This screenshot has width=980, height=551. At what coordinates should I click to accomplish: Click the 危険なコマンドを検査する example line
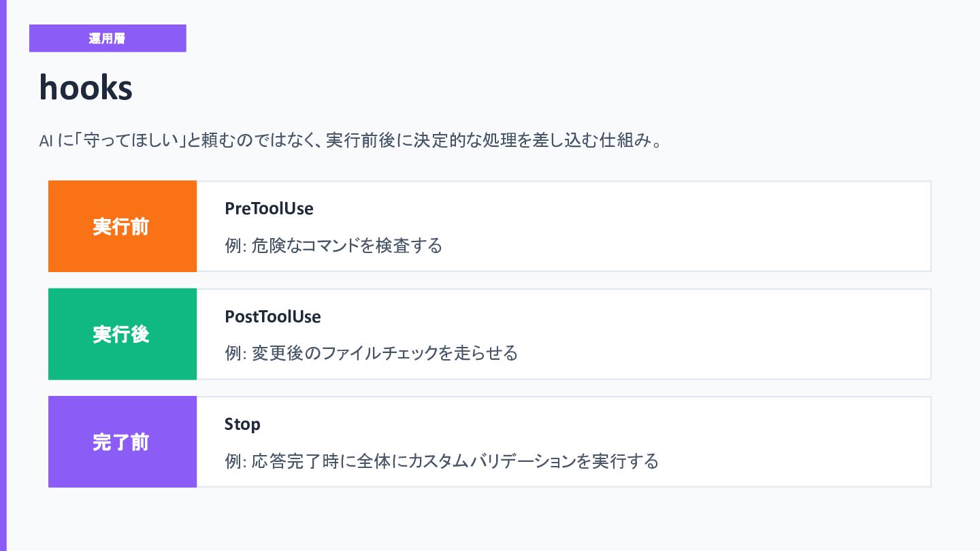(x=333, y=245)
